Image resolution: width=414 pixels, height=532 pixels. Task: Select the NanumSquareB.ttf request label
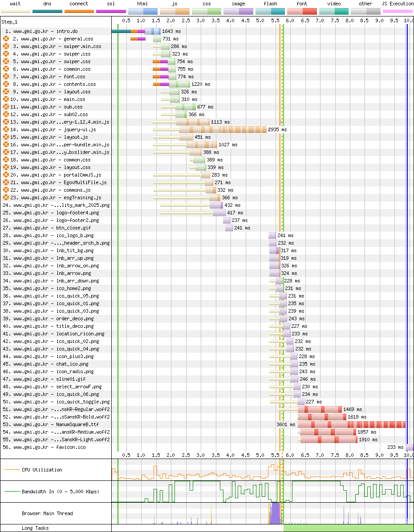tap(51, 424)
